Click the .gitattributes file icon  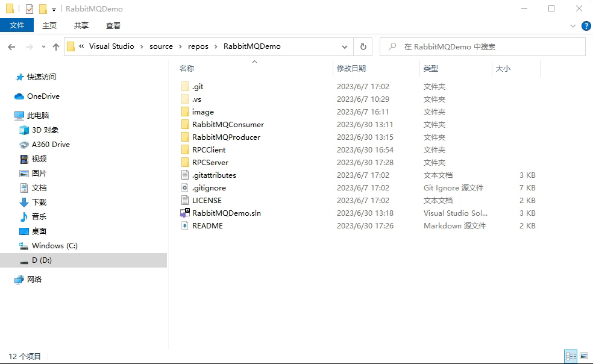click(x=185, y=175)
